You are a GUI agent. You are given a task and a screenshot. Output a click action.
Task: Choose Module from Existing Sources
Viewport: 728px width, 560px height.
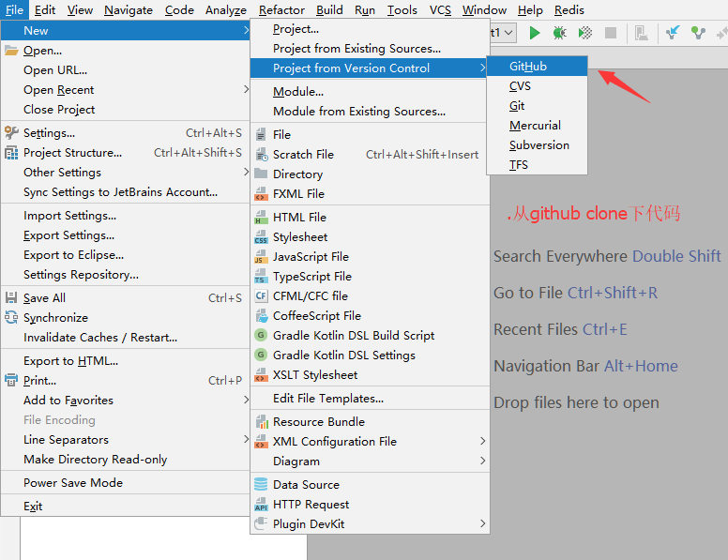coord(370,112)
